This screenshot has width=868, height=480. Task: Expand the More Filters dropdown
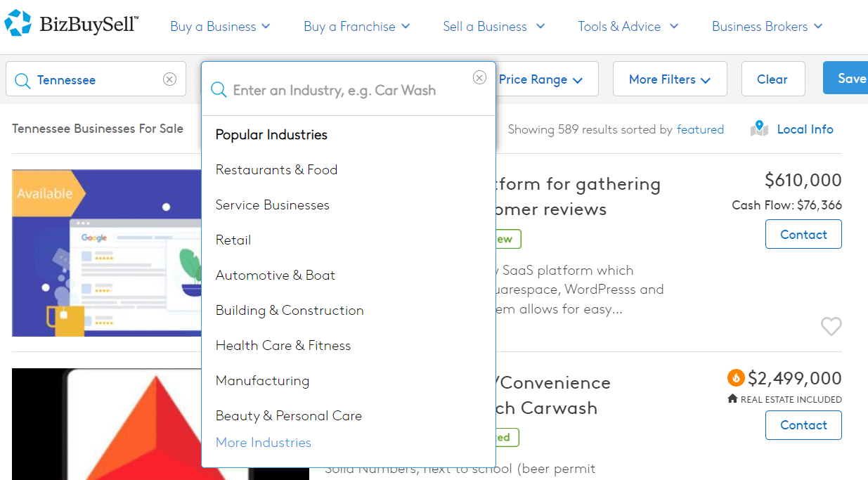[670, 79]
